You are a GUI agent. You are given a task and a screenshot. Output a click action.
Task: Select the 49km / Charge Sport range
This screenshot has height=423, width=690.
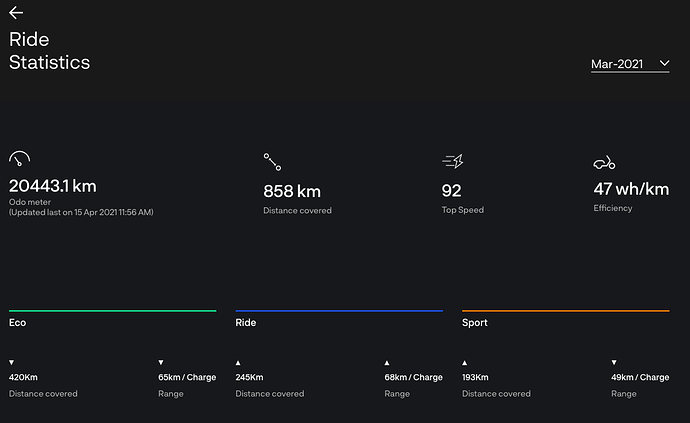click(x=640, y=377)
